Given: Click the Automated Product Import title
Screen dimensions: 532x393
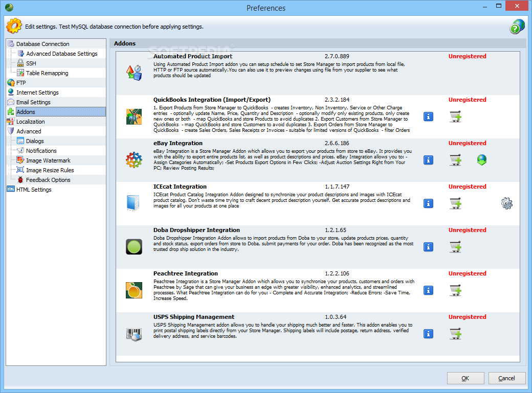Looking at the screenshot, I should 193,56.
